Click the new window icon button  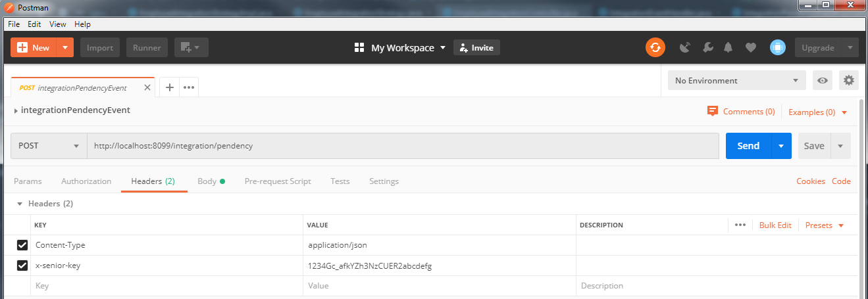[190, 47]
